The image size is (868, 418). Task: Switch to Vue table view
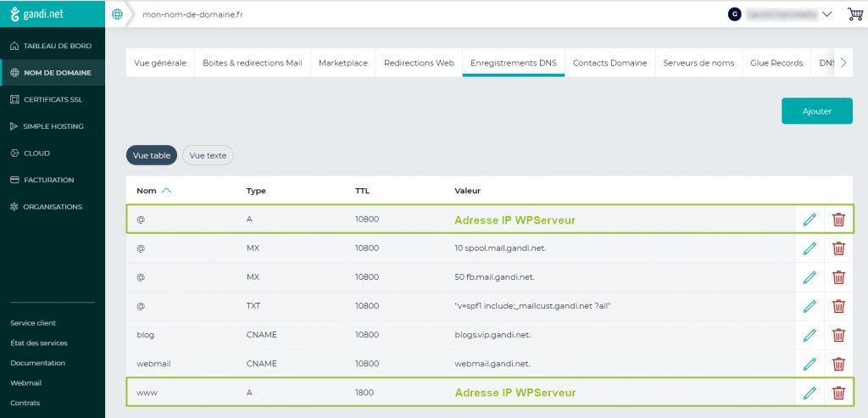(x=152, y=155)
